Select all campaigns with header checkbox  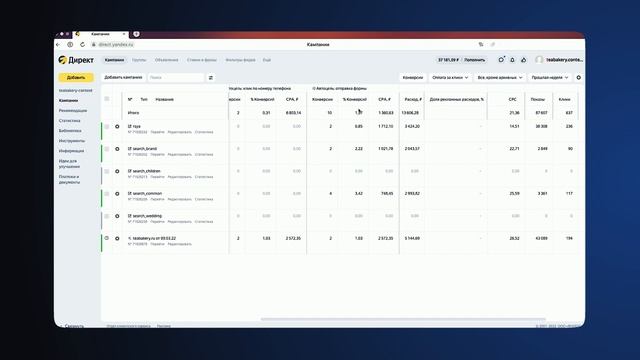point(107,99)
